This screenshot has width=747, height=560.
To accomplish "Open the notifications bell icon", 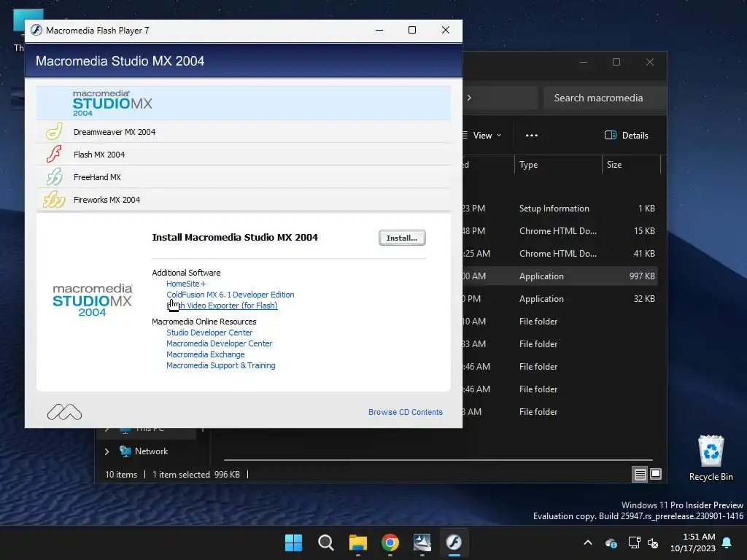I will pos(727,542).
